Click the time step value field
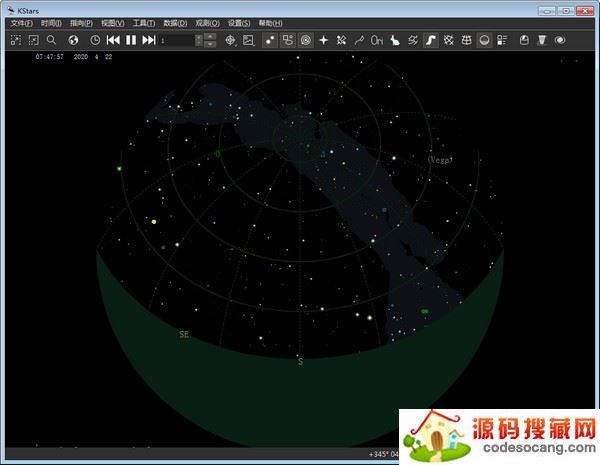 pyautogui.click(x=175, y=40)
